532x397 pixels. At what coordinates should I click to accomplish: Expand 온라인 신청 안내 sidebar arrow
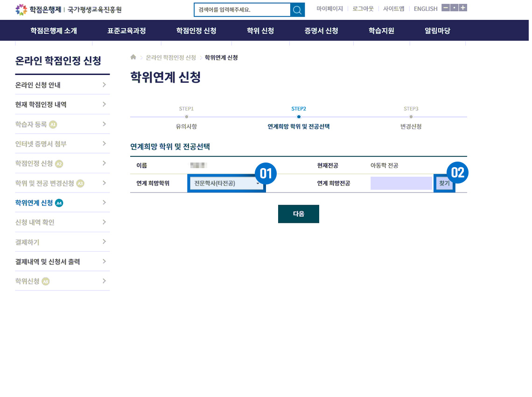[104, 85]
